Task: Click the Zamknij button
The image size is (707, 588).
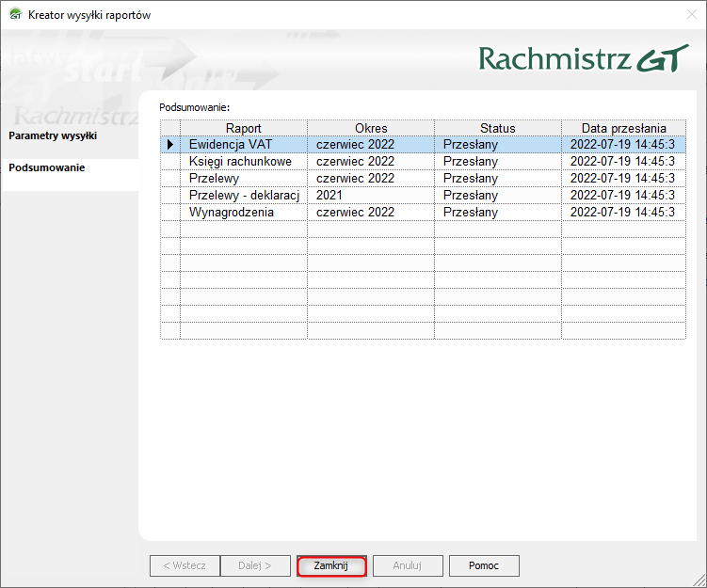Action: click(x=331, y=566)
